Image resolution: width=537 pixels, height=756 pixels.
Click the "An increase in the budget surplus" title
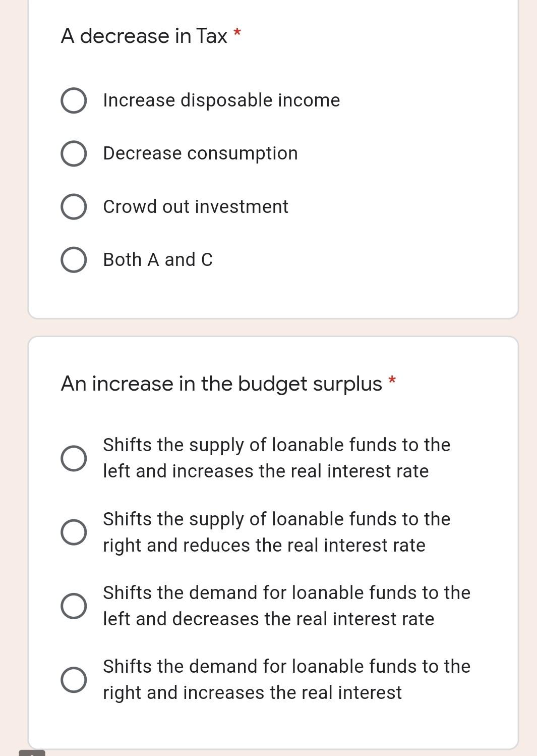pos(222,384)
